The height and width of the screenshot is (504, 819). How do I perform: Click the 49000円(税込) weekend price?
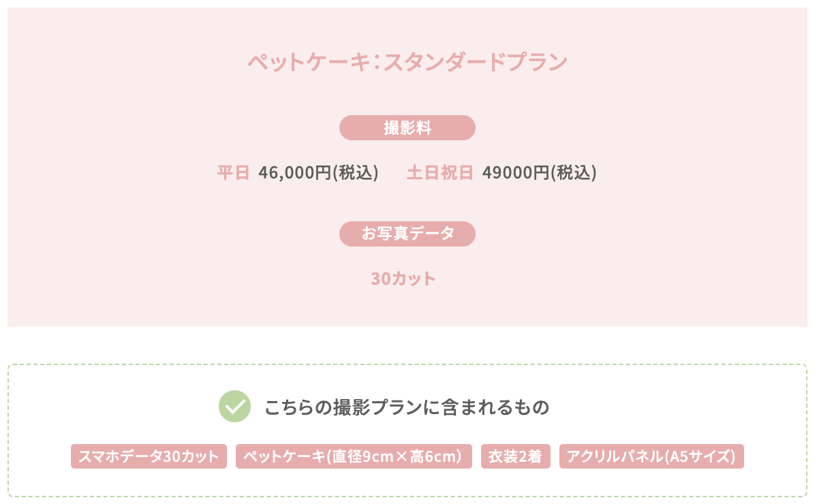tap(540, 173)
